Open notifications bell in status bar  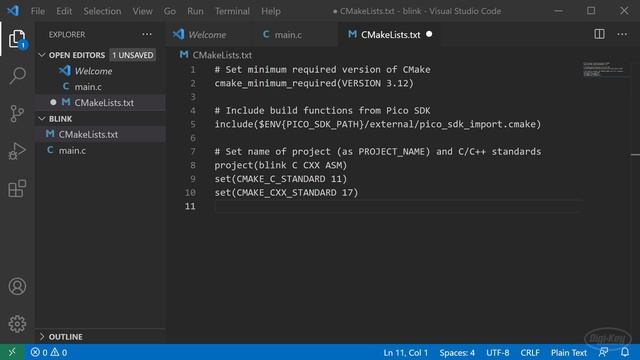(625, 352)
